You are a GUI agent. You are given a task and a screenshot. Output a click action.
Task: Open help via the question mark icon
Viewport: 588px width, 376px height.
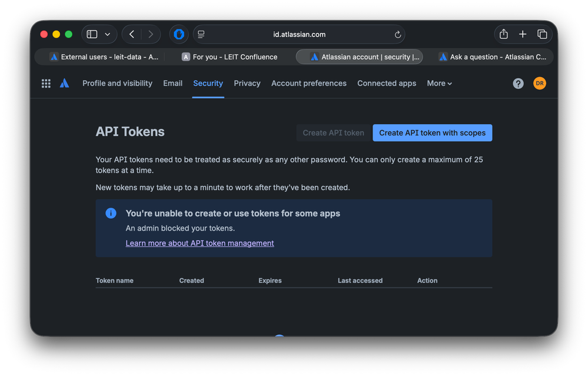click(518, 83)
